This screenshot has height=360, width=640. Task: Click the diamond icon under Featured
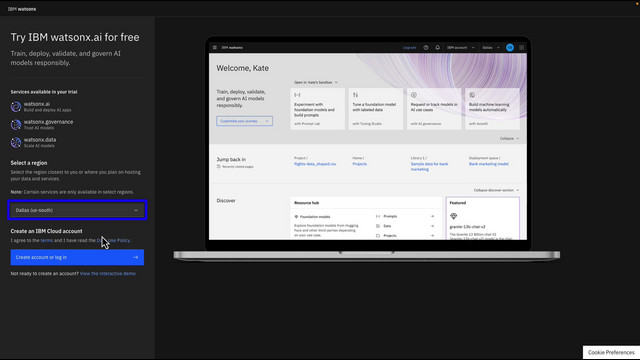453,216
